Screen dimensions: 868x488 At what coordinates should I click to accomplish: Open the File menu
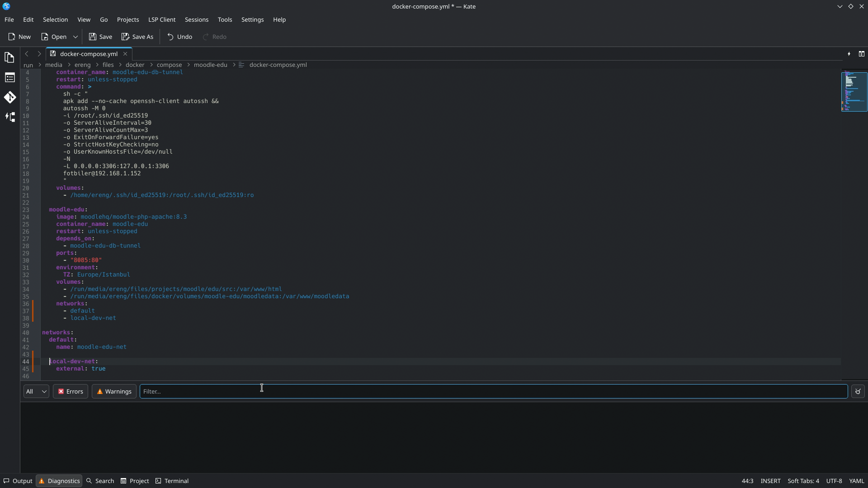pos(9,19)
